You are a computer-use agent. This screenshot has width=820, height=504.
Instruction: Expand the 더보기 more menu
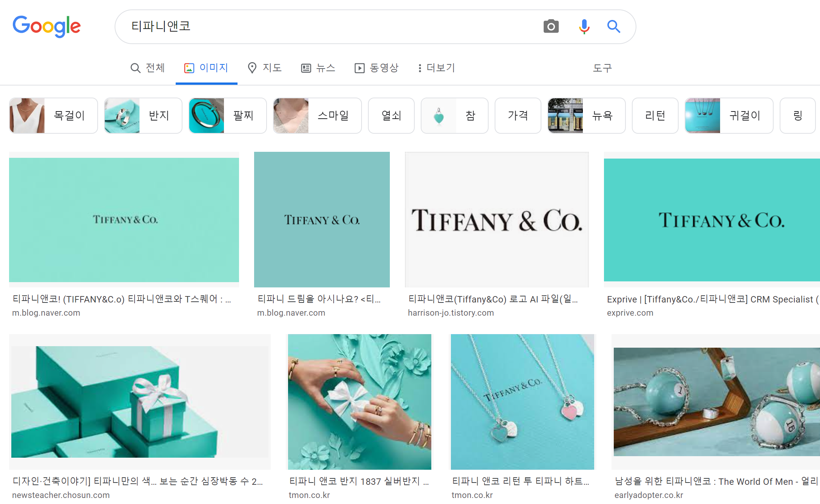(436, 68)
